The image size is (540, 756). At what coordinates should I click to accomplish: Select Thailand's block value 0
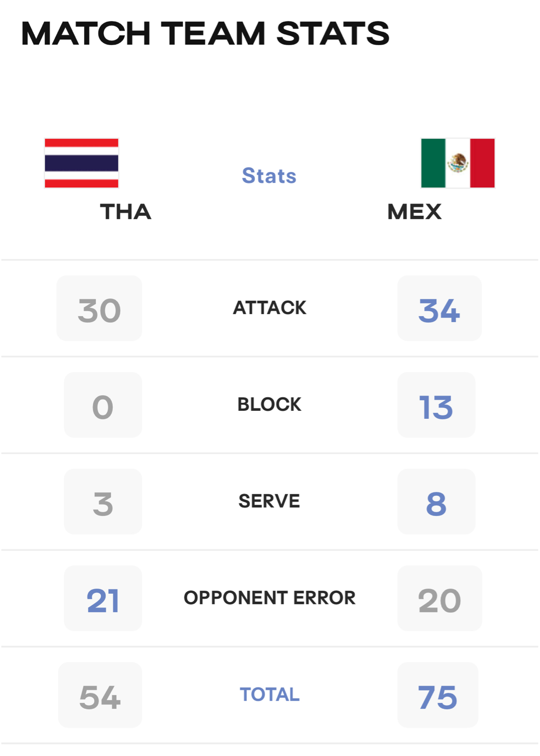(x=103, y=405)
